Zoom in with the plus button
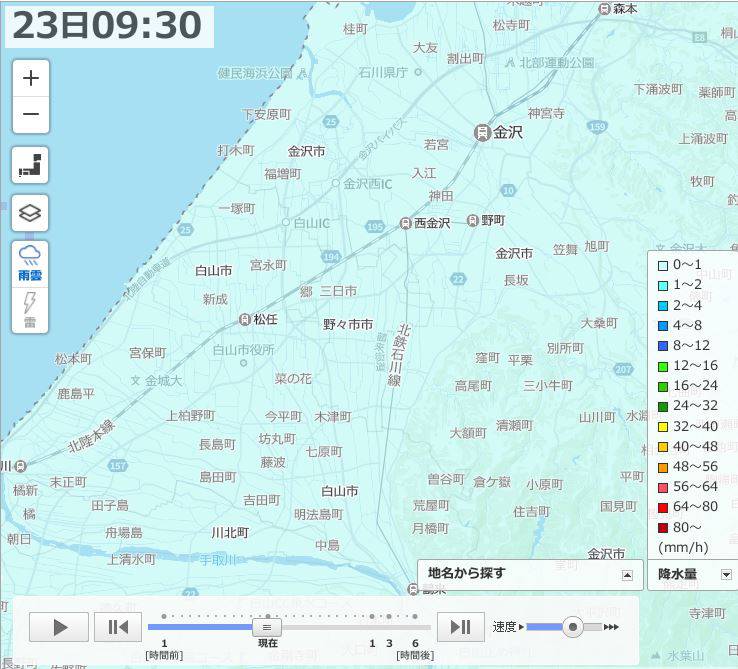 tap(31, 78)
